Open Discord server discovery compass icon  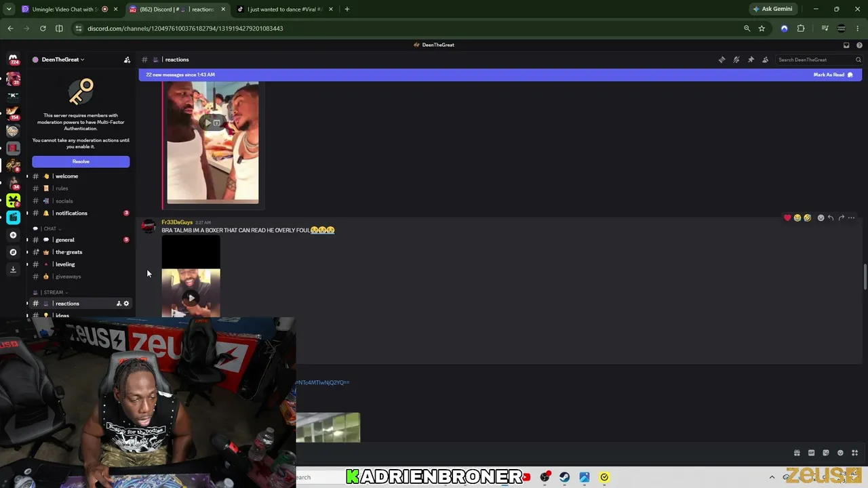coord(13,252)
